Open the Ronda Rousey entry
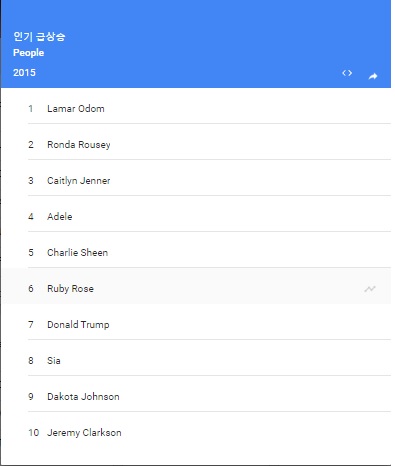Image resolution: width=395 pixels, height=466 pixels. (x=196, y=145)
